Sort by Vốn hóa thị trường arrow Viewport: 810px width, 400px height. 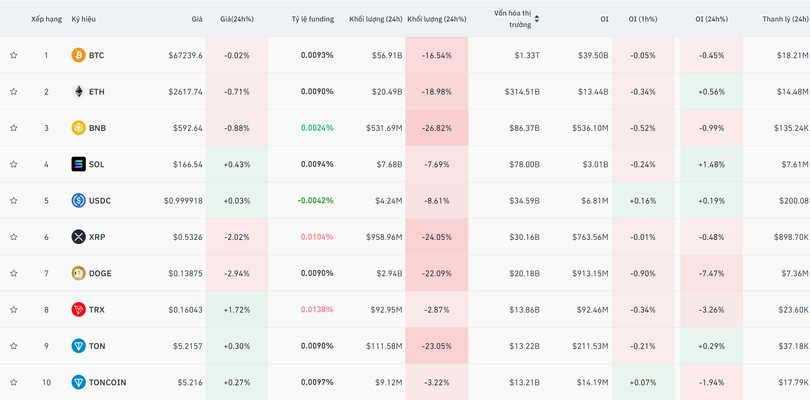click(537, 18)
